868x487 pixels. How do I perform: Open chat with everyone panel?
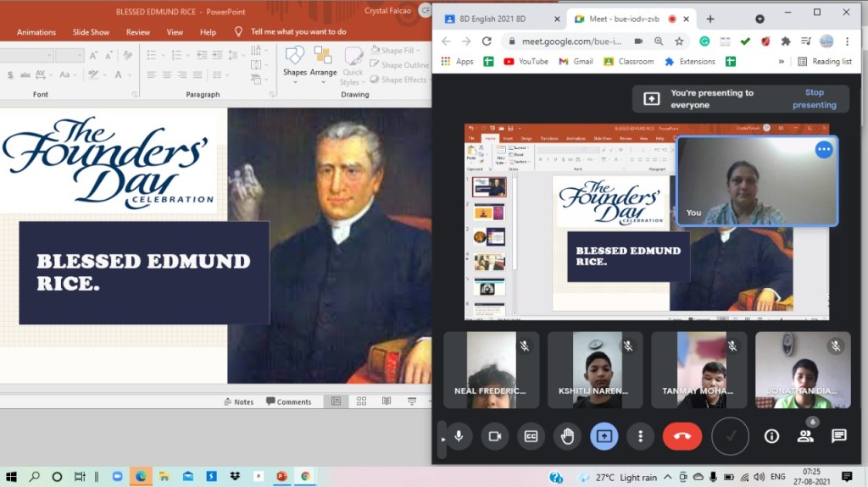point(839,436)
